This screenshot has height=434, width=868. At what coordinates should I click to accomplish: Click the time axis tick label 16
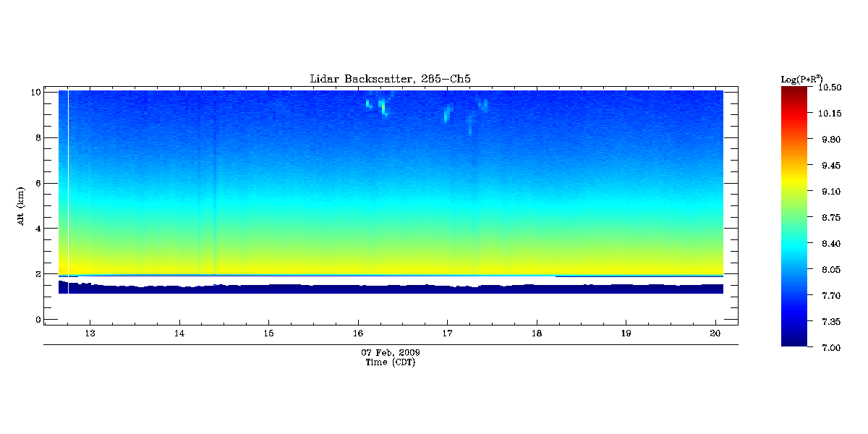click(x=358, y=333)
